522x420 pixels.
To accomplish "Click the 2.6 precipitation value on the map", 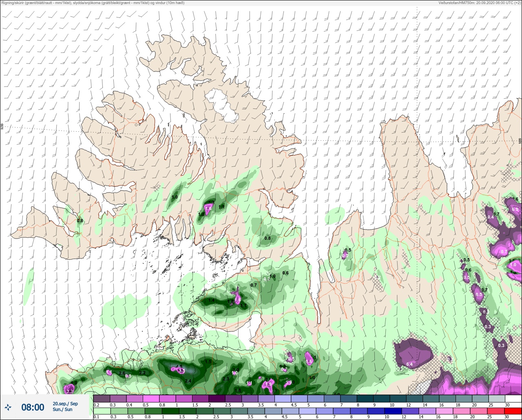I will click(122, 373).
